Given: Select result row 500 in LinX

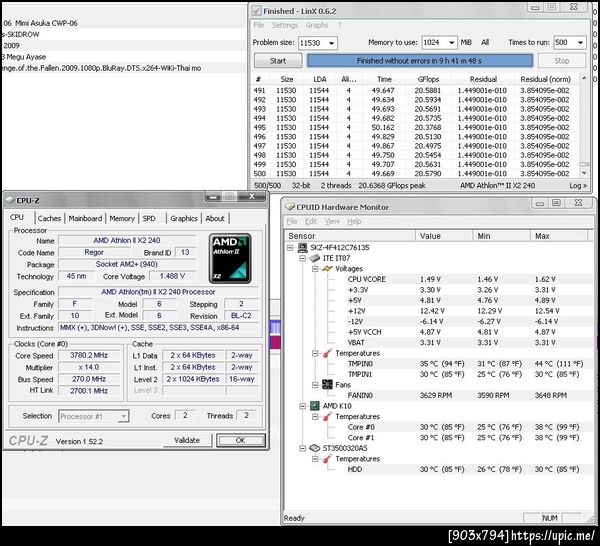Looking at the screenshot, I should (x=415, y=173).
